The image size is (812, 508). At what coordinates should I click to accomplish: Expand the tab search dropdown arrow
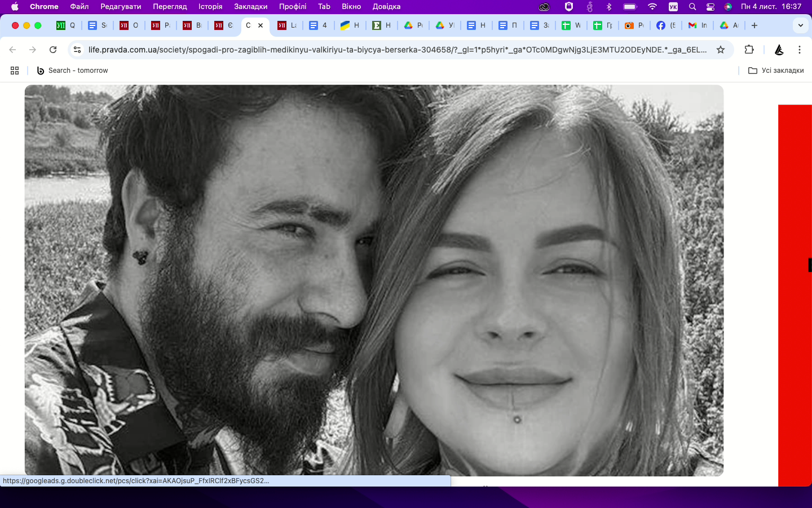point(800,25)
